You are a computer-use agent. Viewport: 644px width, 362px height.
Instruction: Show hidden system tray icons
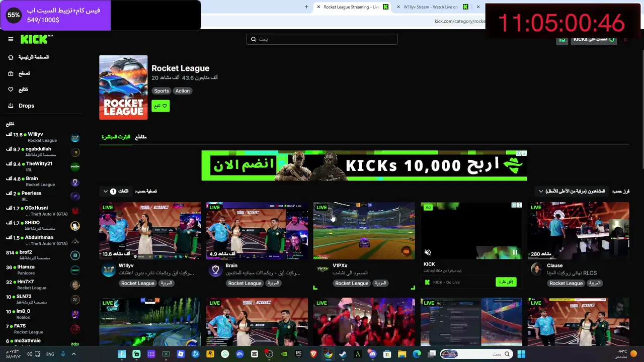73,354
